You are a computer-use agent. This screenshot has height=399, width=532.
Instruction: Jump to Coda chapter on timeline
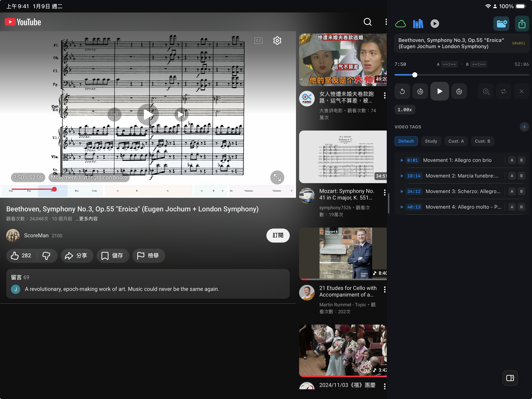pos(94,191)
